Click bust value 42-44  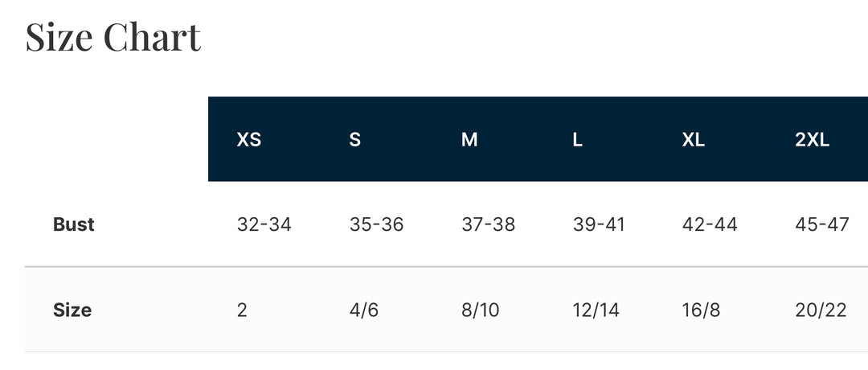[710, 224]
